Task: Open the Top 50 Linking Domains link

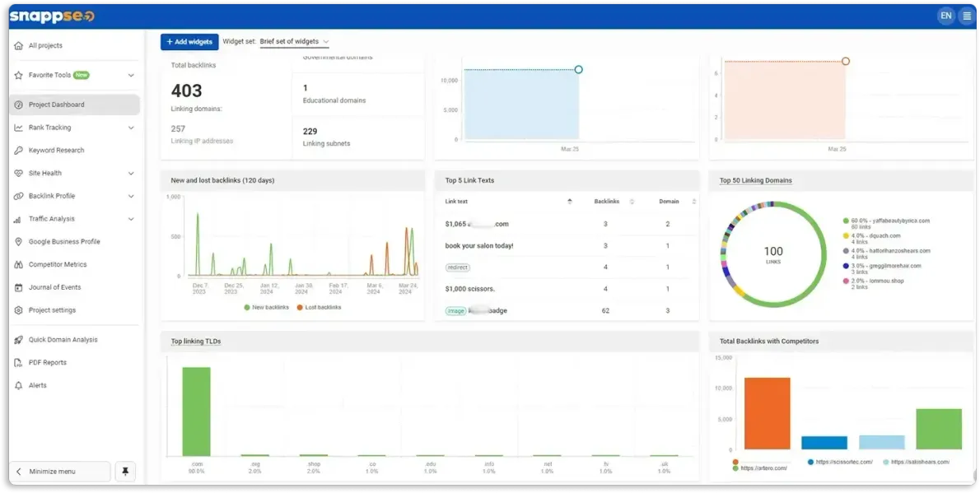Action: pyautogui.click(x=756, y=180)
